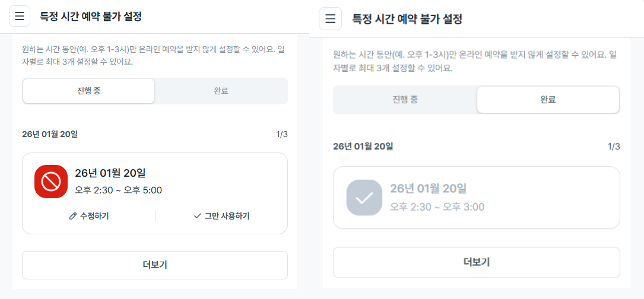Click the 특정 시간 예약 불가 설정 title in left panel
Viewport: 644px width, 299px height.
91,17
